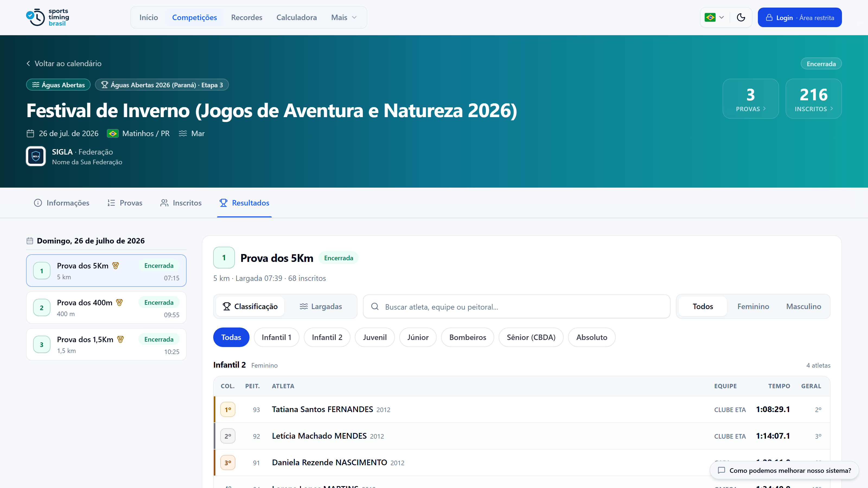
Task: Switch to Largadas view
Action: (x=321, y=306)
